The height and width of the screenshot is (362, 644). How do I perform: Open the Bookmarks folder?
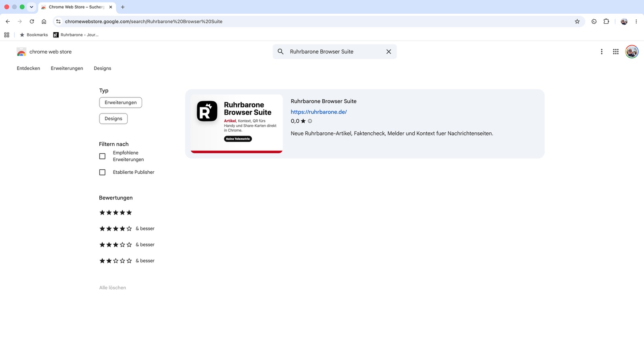(x=34, y=35)
